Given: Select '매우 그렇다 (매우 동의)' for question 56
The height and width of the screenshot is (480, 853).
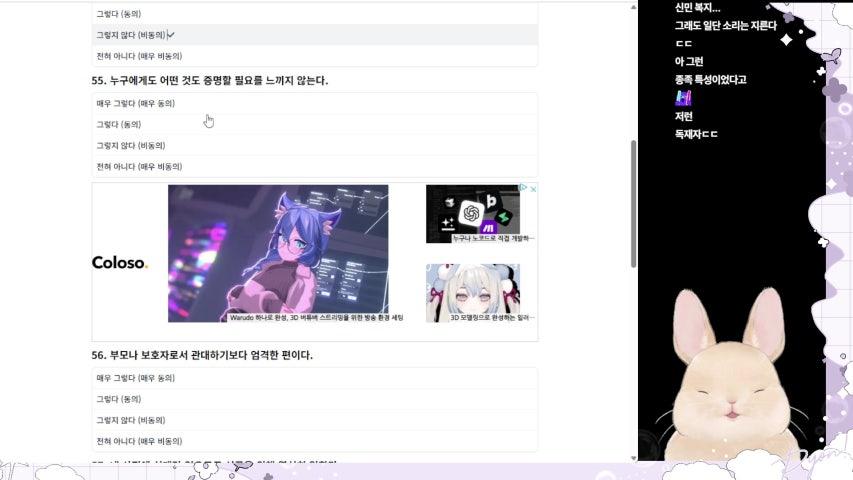Looking at the screenshot, I should tap(314, 378).
